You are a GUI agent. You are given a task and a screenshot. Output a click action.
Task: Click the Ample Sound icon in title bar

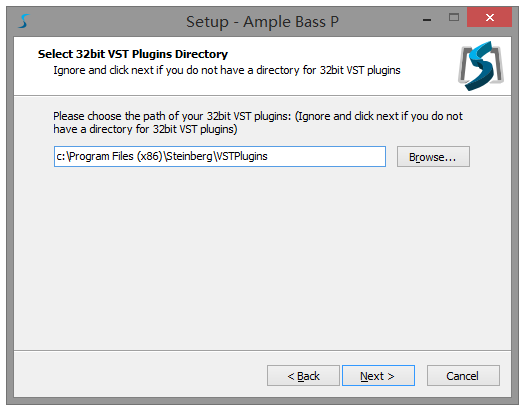coord(24,21)
